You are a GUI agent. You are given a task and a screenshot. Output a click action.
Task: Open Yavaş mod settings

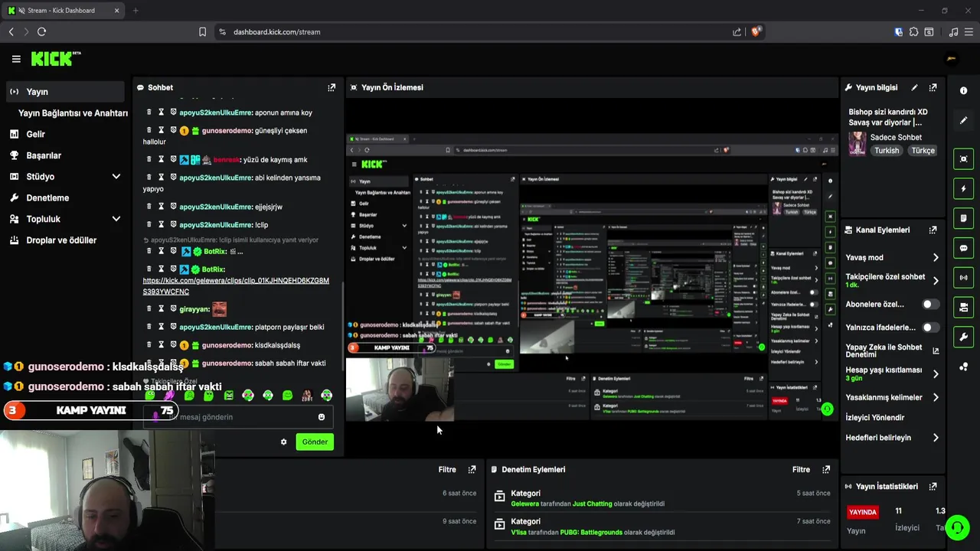(x=892, y=258)
